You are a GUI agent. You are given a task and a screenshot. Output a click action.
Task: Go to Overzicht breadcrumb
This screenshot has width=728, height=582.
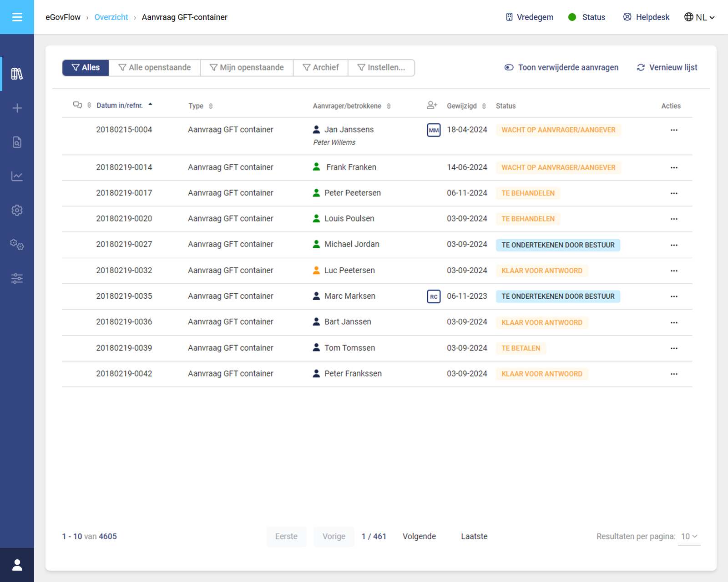111,17
